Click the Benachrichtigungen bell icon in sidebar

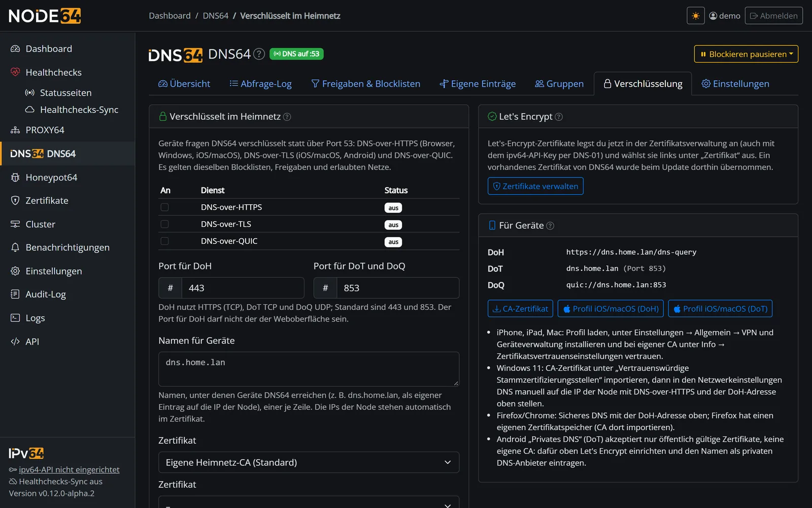click(x=15, y=247)
